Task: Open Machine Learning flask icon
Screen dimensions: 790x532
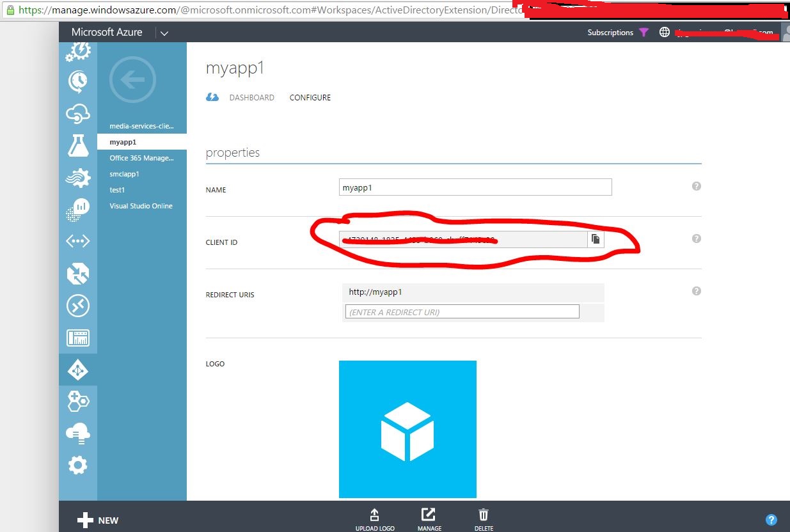Action: point(78,145)
